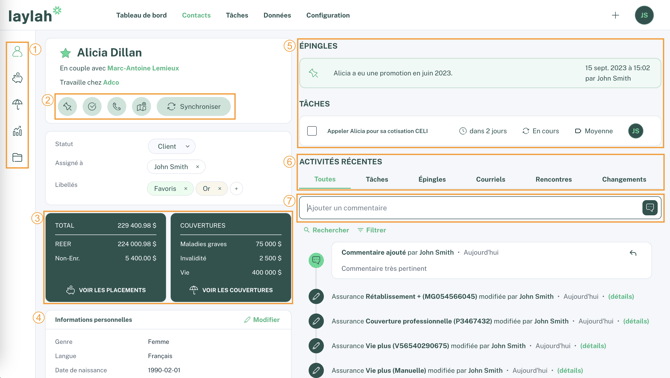The width and height of the screenshot is (670, 378).
Task: Open the chart analytics sidebar icon
Action: [17, 131]
